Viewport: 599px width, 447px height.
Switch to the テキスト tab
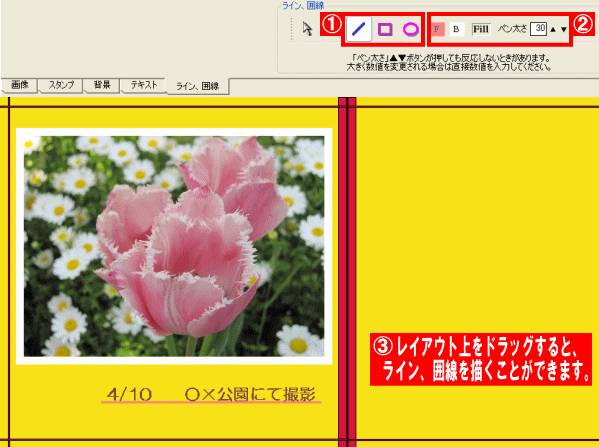click(144, 85)
